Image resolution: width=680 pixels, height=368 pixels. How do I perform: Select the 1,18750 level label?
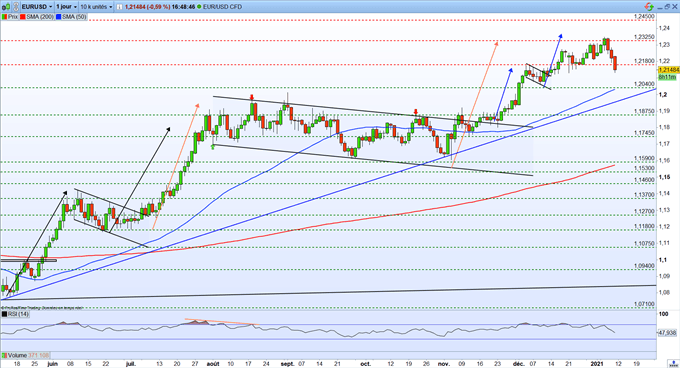[644, 111]
